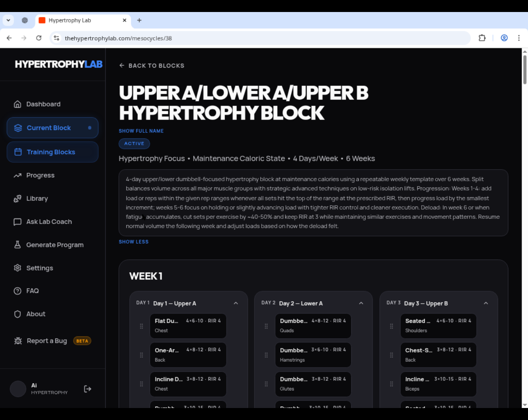This screenshot has width=528, height=420.
Task: Click Show Less to collapse description
Action: tap(134, 242)
